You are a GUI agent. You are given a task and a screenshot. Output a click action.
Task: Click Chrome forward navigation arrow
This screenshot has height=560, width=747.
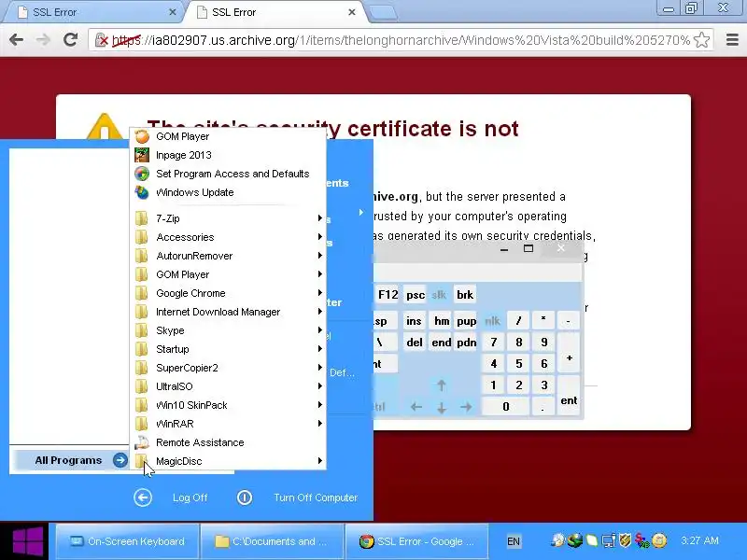43,40
